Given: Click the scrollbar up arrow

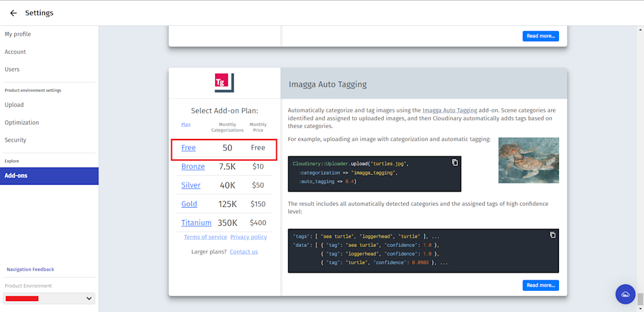Looking at the screenshot, I should coord(640,30).
